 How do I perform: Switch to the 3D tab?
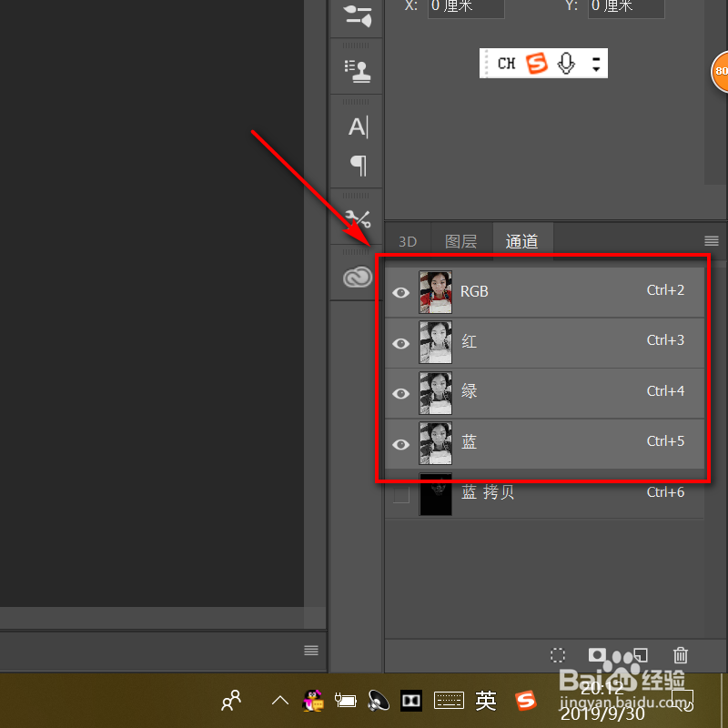coord(408,241)
